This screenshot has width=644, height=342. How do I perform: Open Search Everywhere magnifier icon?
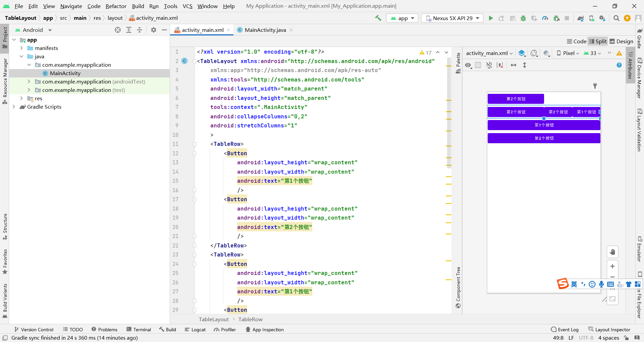click(616, 18)
